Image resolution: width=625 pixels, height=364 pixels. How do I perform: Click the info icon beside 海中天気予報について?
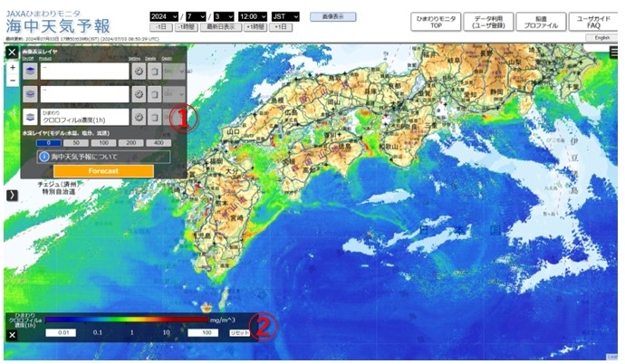pyautogui.click(x=43, y=157)
